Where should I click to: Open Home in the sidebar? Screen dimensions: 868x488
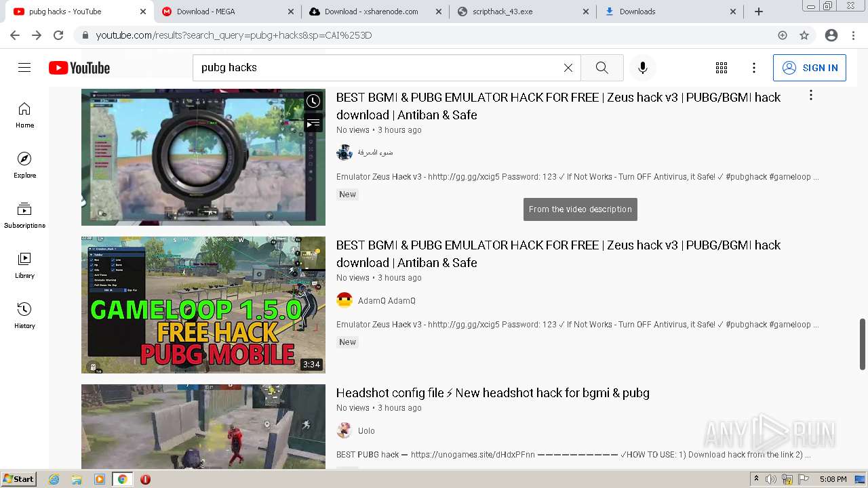coord(24,115)
